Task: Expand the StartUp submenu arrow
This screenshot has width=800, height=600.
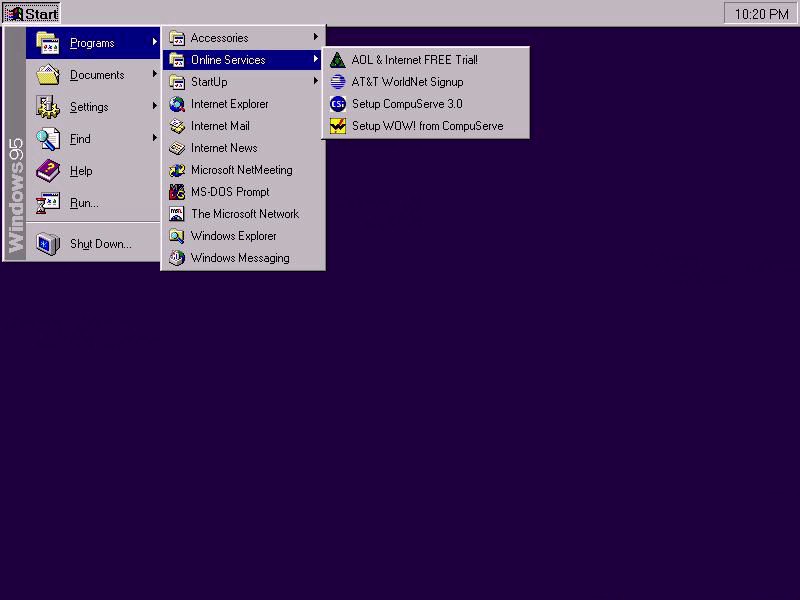Action: [x=316, y=81]
